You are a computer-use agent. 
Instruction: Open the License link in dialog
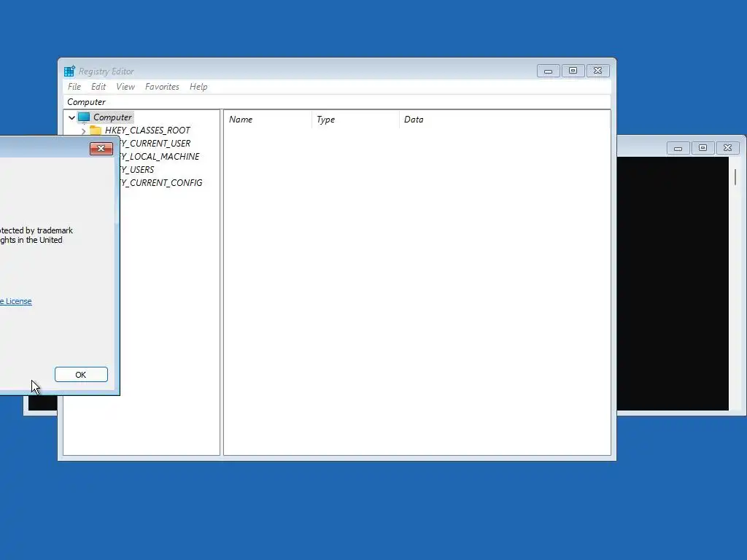pos(16,301)
